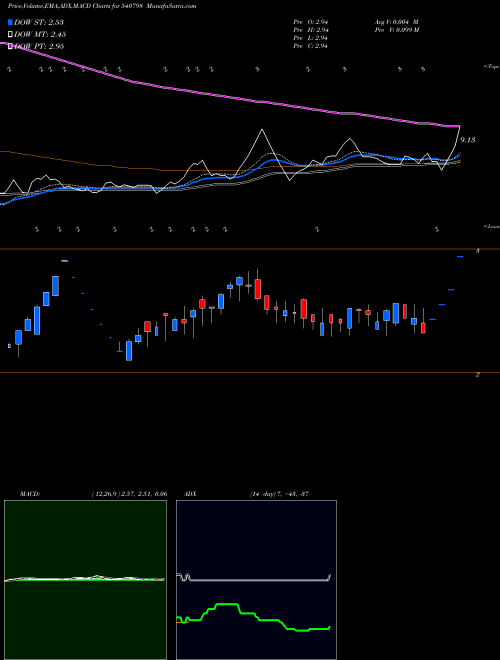Viewport: 500px width, 660px height.
Task: Open the green MACD indicator chart panel
Action: click(x=85, y=580)
